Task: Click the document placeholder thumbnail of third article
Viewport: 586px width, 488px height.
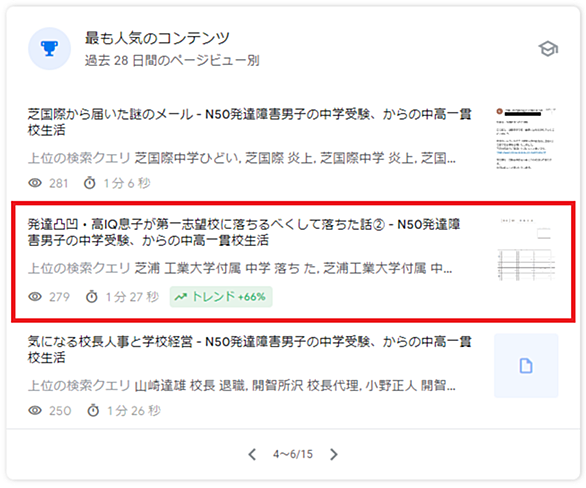Action: click(x=526, y=365)
